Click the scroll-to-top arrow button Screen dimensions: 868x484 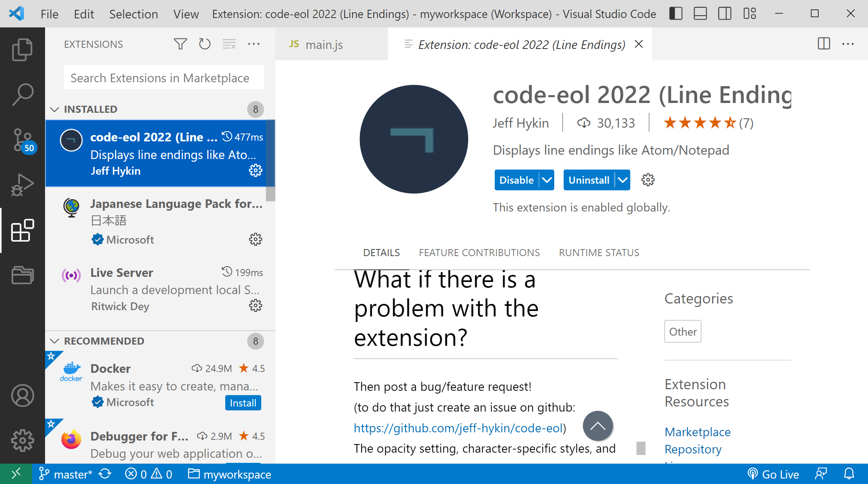pyautogui.click(x=598, y=426)
